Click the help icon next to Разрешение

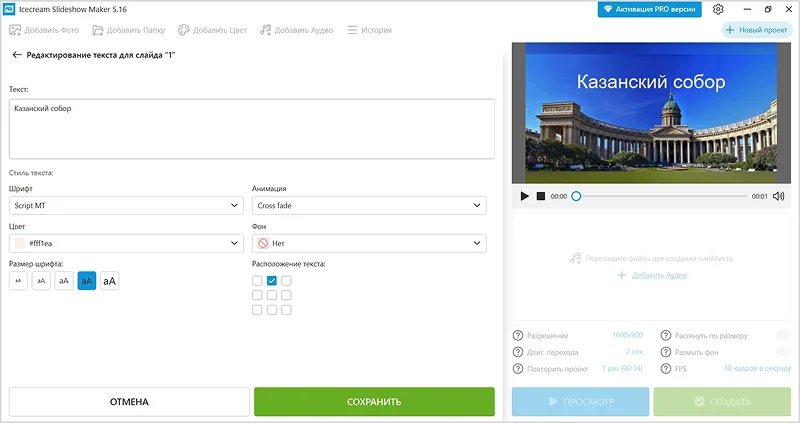point(518,336)
